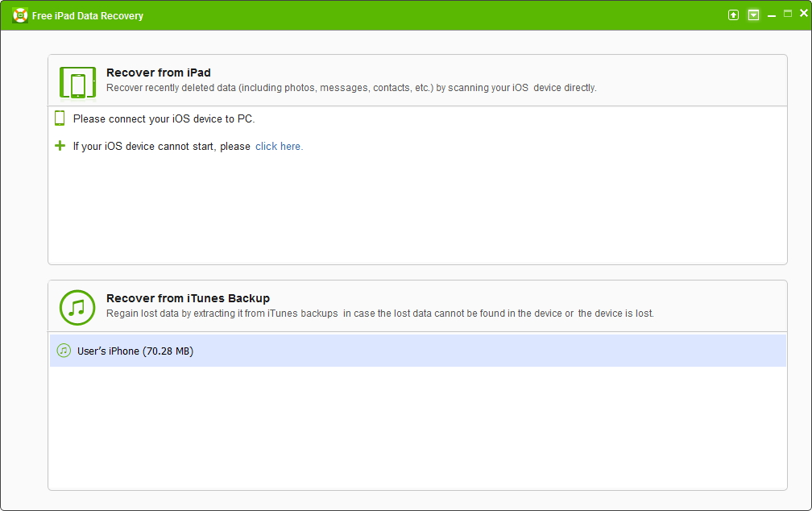Click empty area below the backup list entry

click(x=417, y=427)
